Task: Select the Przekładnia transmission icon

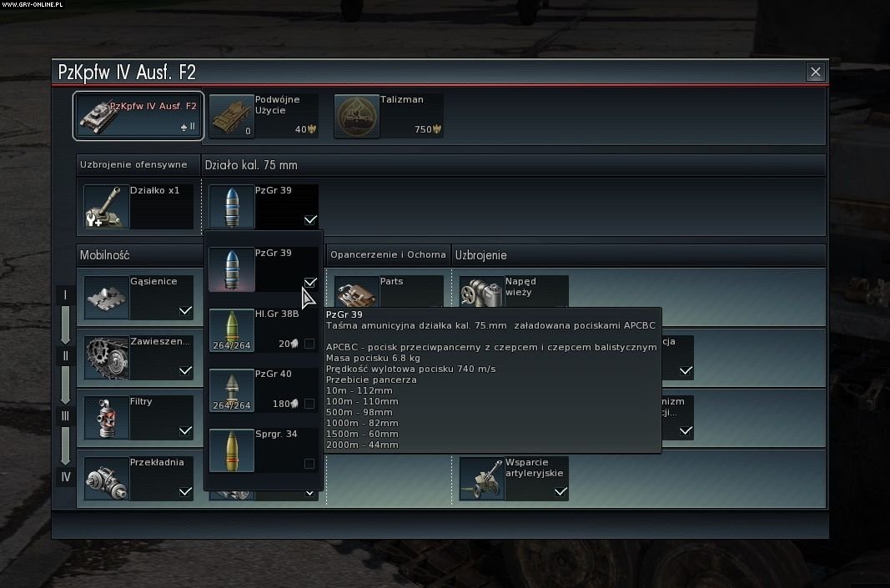Action: [x=106, y=479]
